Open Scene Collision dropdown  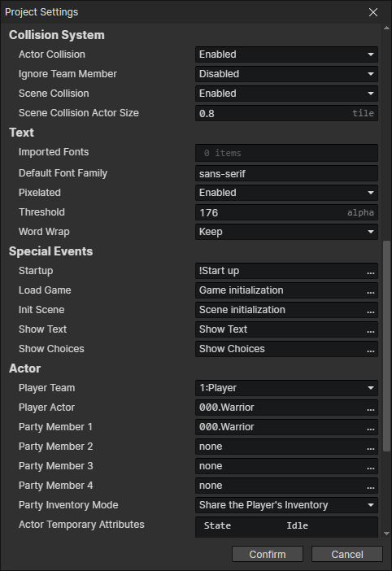(x=286, y=94)
